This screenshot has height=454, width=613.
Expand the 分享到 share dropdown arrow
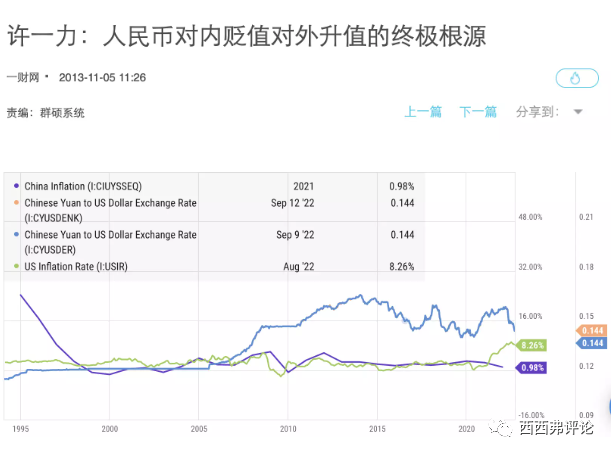click(578, 112)
